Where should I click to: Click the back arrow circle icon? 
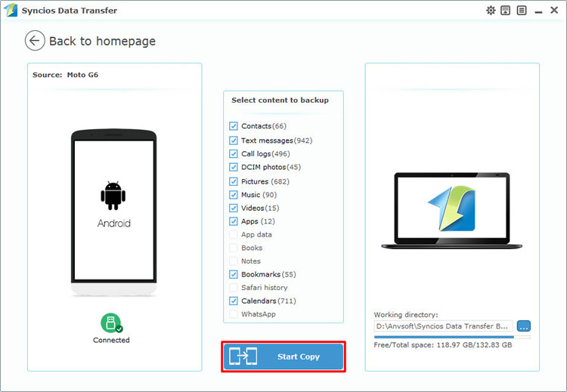tap(35, 41)
